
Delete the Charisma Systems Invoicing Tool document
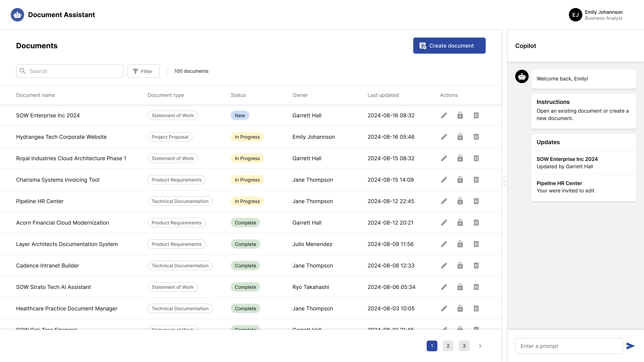[x=476, y=180]
